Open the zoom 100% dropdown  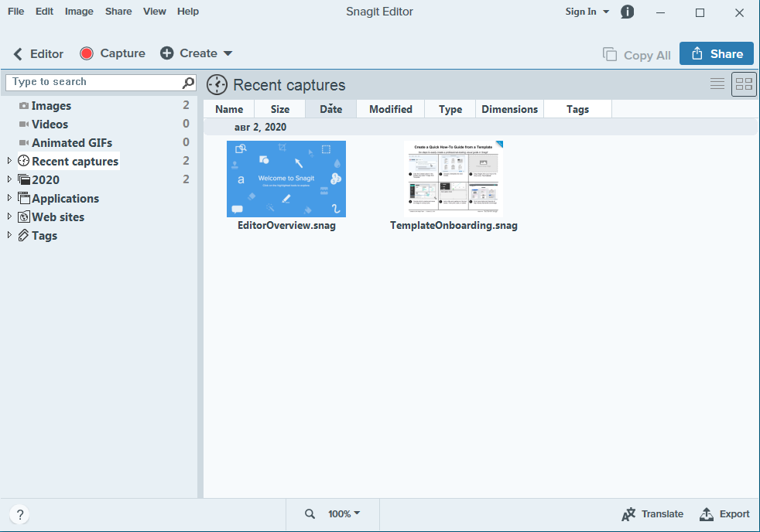tap(344, 514)
